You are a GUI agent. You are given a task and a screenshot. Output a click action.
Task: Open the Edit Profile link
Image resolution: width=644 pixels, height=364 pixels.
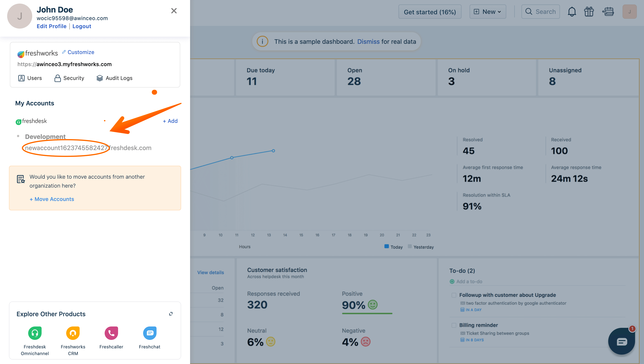point(51,26)
